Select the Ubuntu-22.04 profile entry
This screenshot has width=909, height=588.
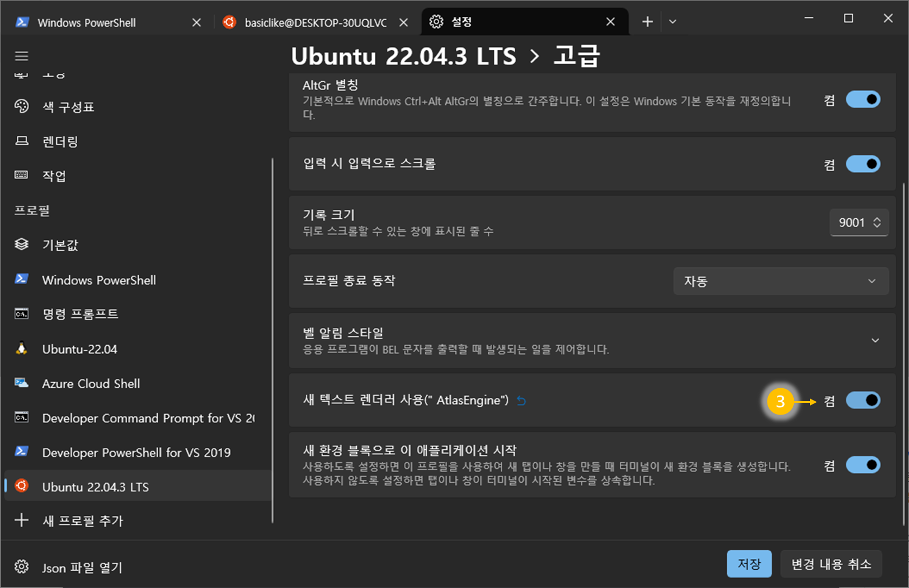(138, 349)
